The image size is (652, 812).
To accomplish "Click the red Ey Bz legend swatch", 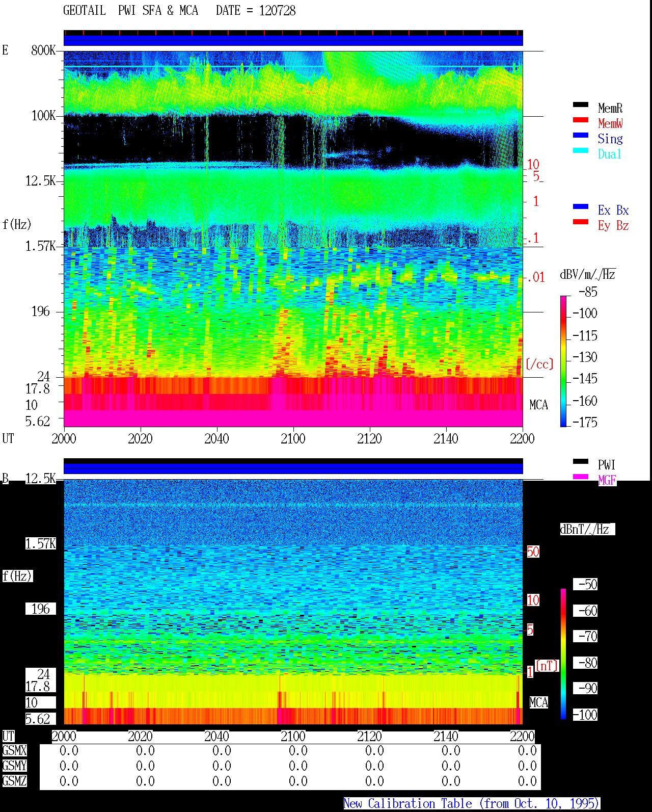I will (580, 222).
